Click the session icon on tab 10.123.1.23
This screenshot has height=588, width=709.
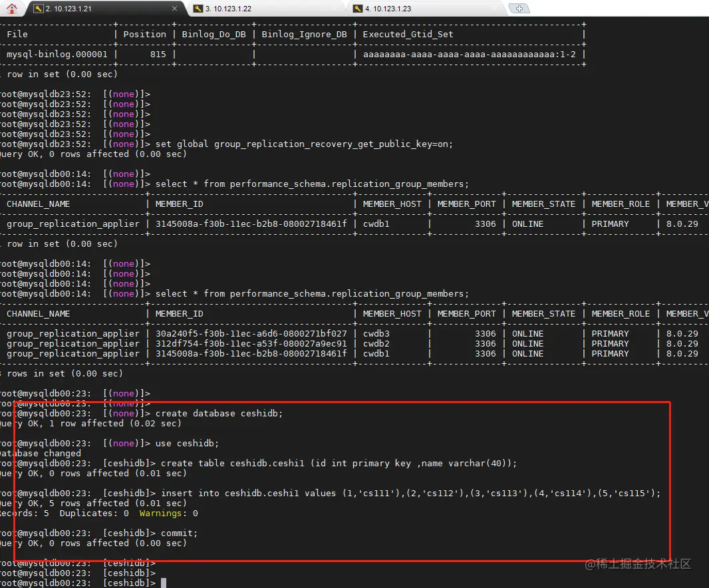[358, 9]
